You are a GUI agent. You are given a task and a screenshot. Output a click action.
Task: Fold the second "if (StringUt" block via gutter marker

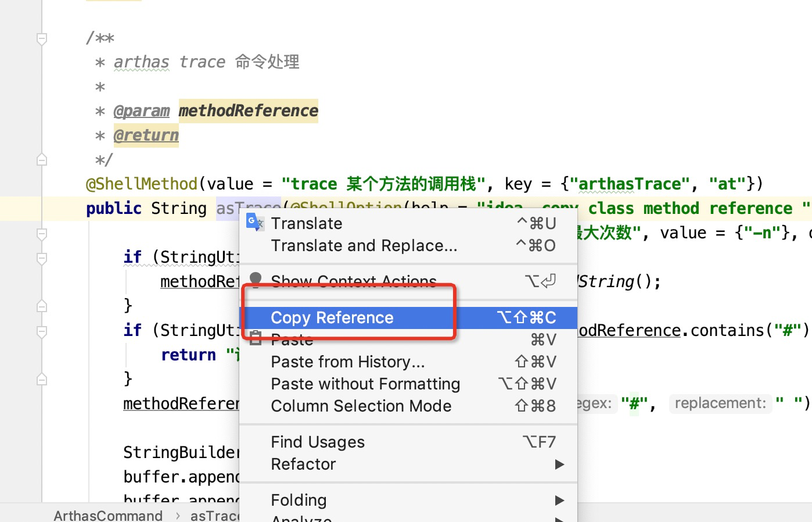(42, 331)
